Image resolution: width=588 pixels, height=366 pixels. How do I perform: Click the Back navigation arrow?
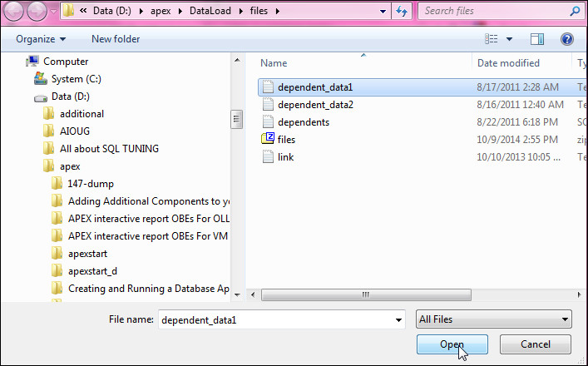14,12
